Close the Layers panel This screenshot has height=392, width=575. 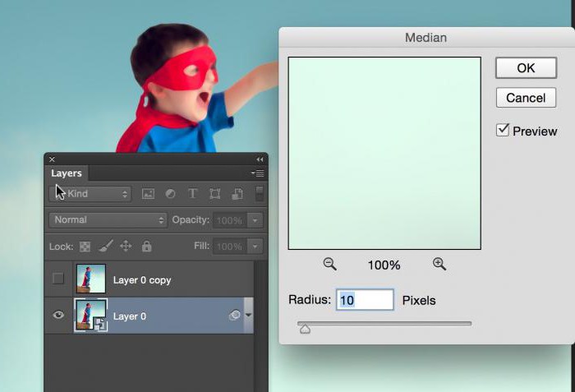coord(52,159)
